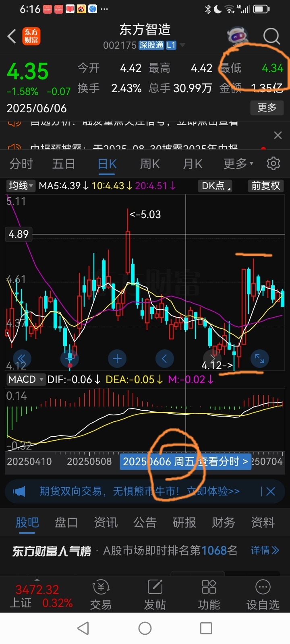The height and width of the screenshot is (644, 290).
Task: Open chart settings gear icon
Action: pyautogui.click(x=273, y=163)
